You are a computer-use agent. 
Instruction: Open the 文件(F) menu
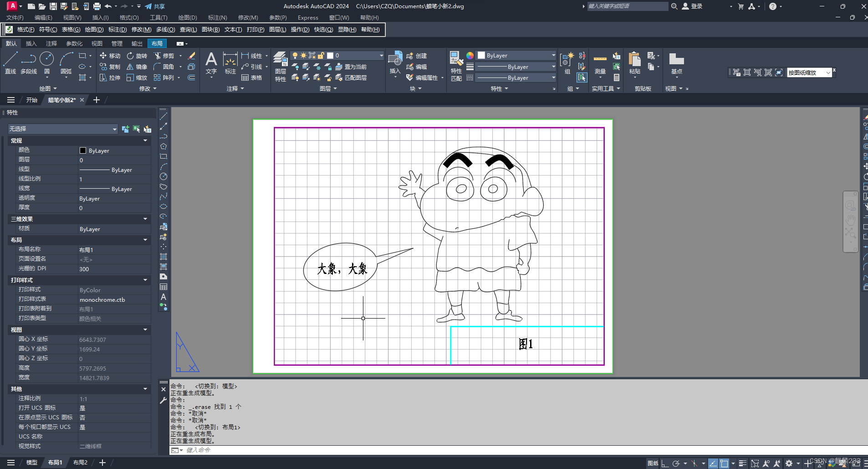tap(15, 18)
